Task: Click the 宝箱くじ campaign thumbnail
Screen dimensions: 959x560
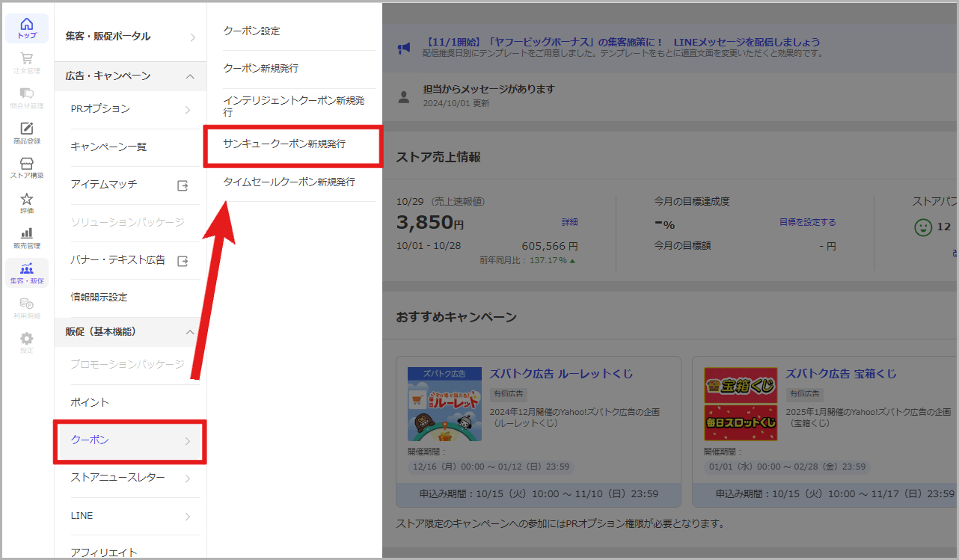Action: click(741, 404)
